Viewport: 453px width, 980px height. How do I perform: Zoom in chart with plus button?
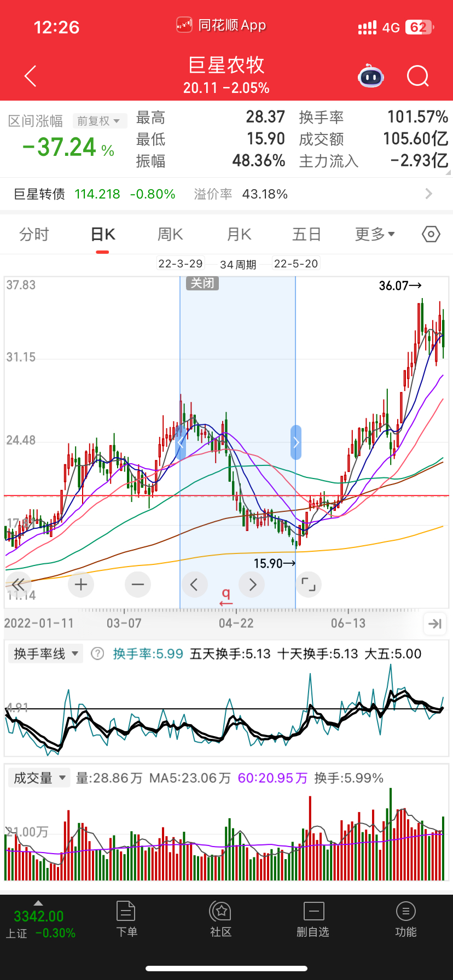[x=81, y=585]
